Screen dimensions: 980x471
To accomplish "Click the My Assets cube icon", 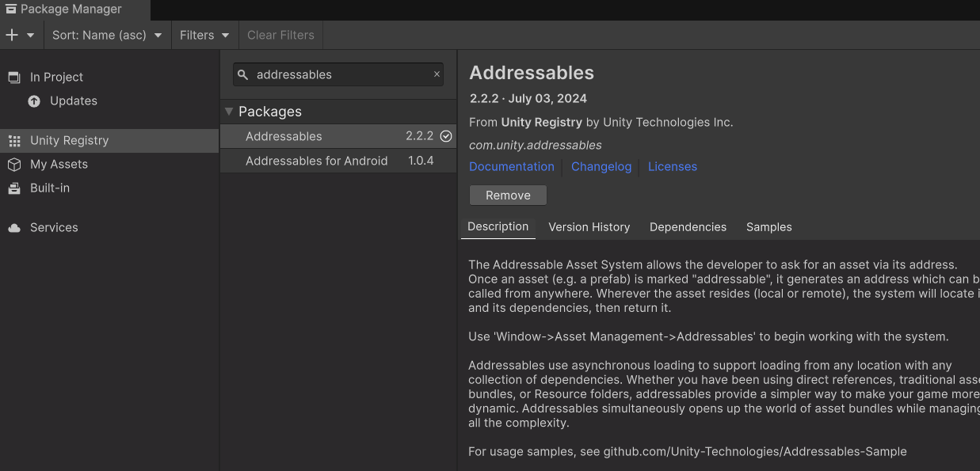I will point(14,164).
